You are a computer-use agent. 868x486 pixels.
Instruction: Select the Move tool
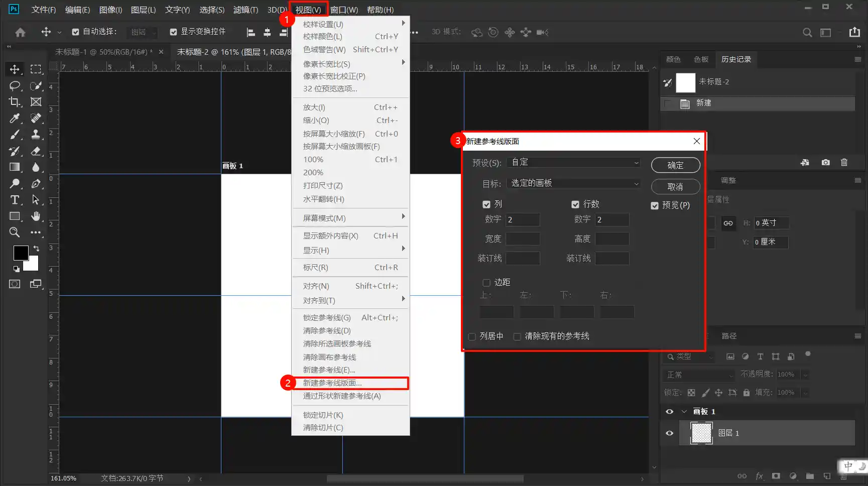coord(15,69)
